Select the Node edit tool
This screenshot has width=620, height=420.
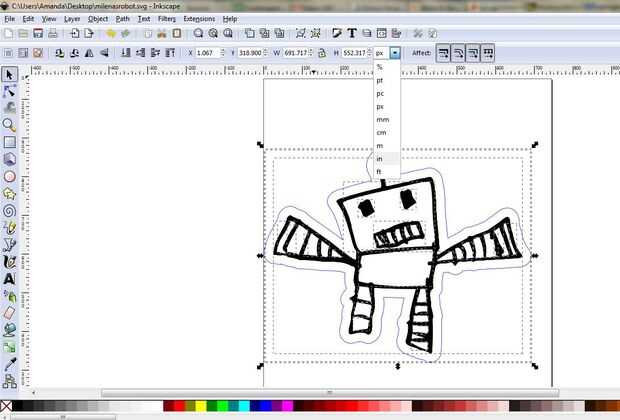point(9,91)
